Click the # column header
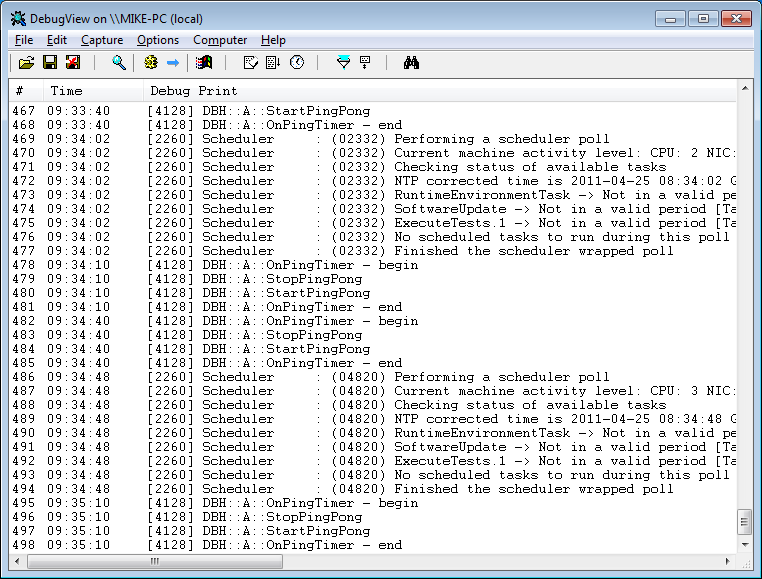The image size is (762, 579). pos(26,91)
